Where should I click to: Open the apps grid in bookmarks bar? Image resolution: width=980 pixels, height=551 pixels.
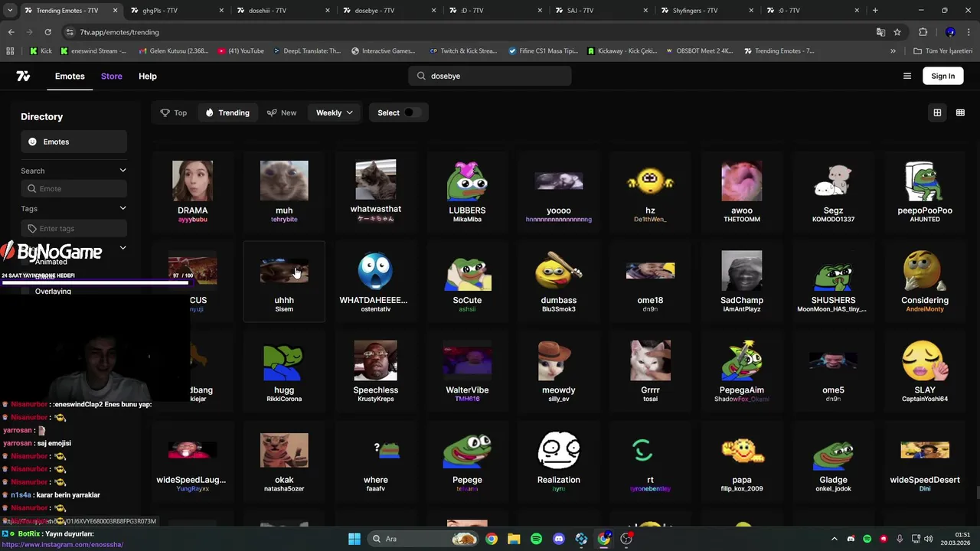[x=10, y=51]
